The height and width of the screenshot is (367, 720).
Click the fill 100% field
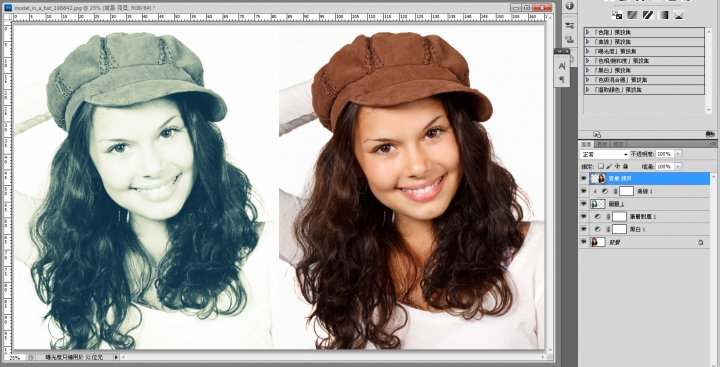pos(664,166)
